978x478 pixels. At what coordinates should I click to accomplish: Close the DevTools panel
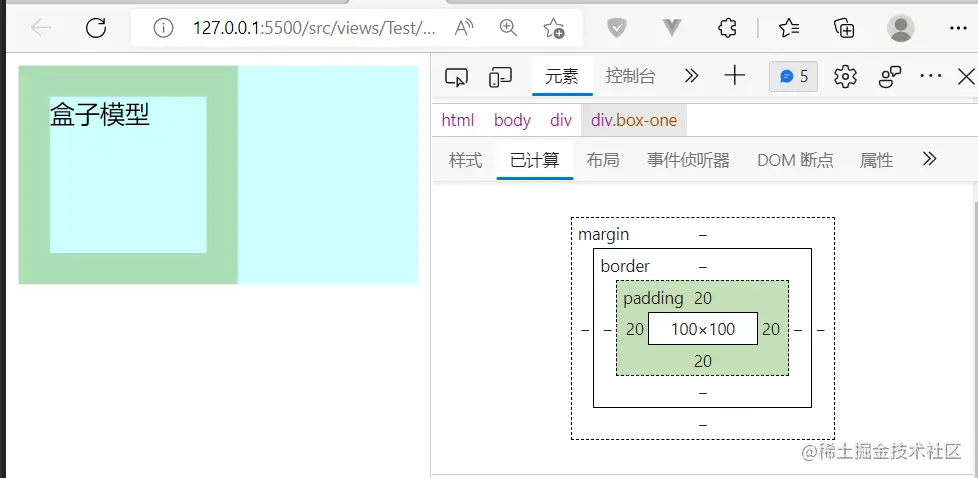966,77
